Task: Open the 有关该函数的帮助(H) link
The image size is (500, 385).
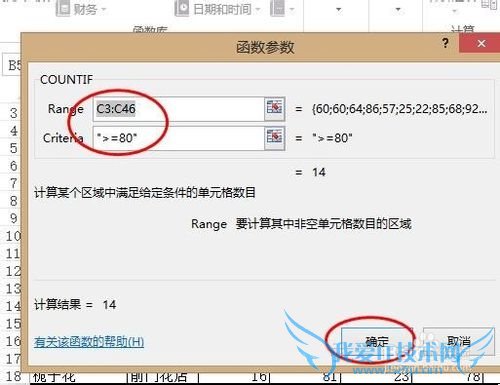Action: tap(89, 342)
